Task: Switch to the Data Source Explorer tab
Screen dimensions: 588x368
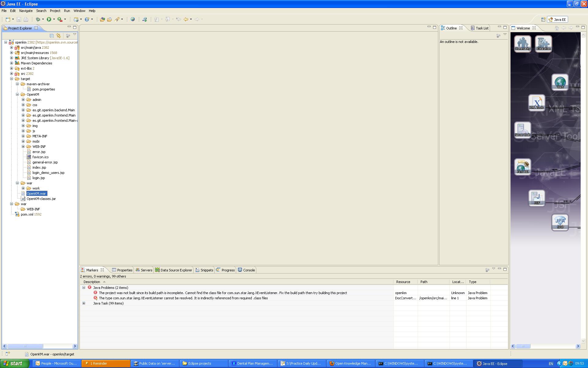Action: coord(174,270)
